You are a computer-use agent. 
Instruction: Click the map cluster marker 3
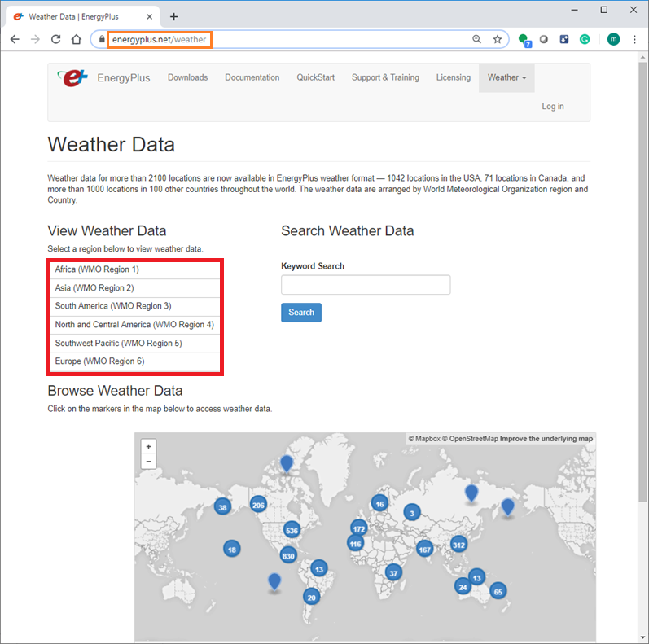tap(412, 513)
